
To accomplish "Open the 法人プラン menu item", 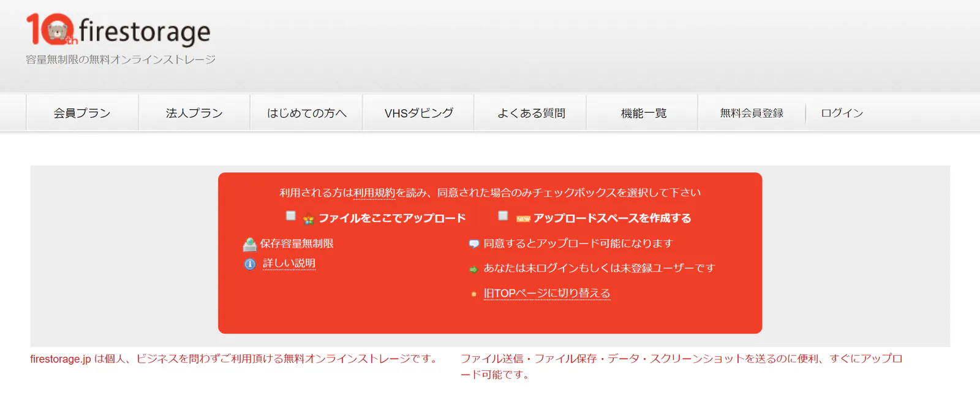I will 194,113.
